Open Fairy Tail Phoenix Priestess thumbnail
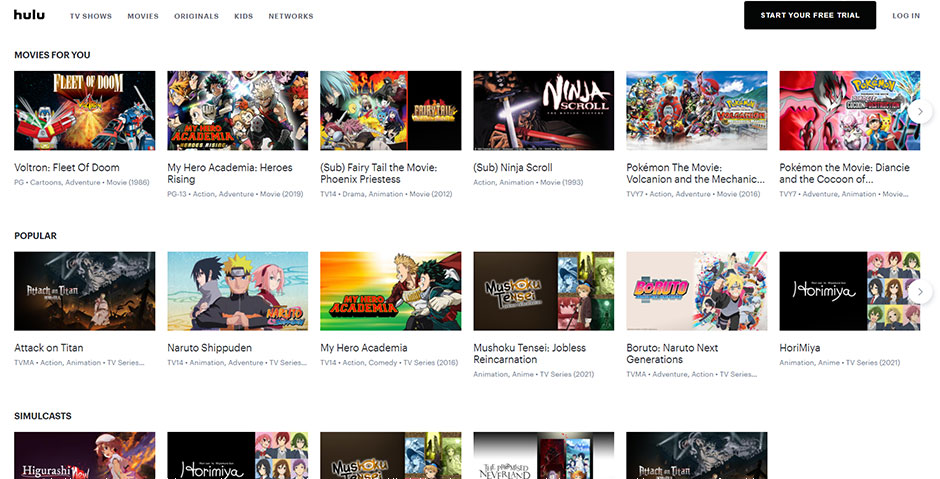 (391, 110)
